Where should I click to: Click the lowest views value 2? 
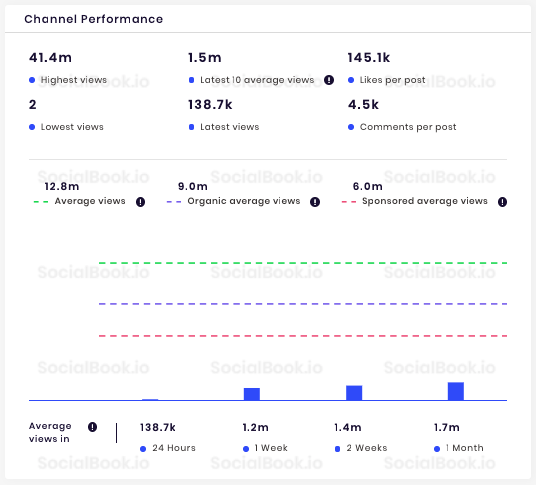(32, 105)
